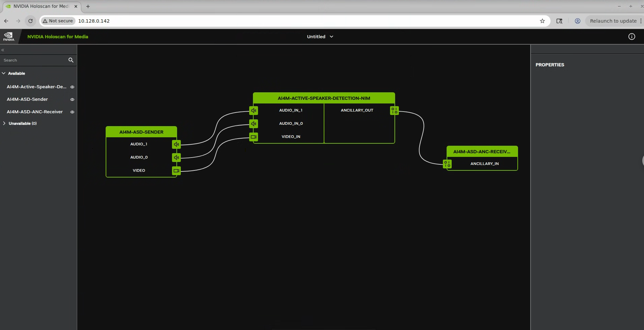Select the AI4M-ACTIVE-SPEAKER-DETECTION-NIM node header
The width and height of the screenshot is (644, 330).
(x=324, y=98)
